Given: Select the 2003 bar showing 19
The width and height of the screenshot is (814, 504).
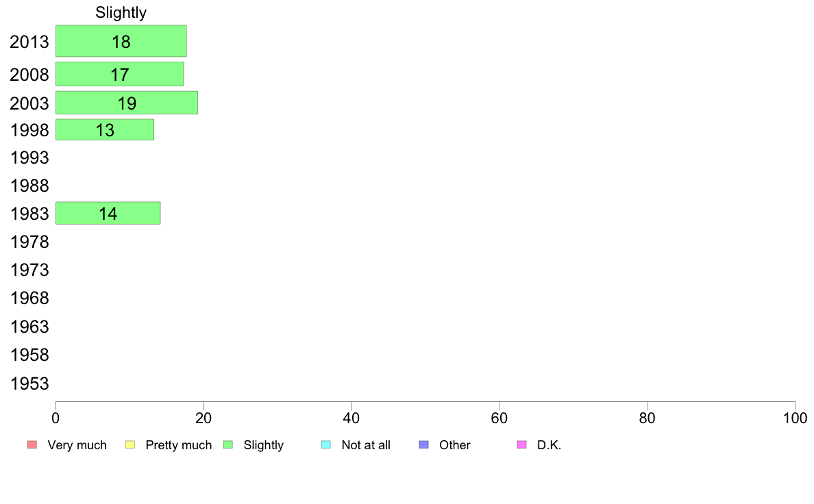Looking at the screenshot, I should 127,103.
